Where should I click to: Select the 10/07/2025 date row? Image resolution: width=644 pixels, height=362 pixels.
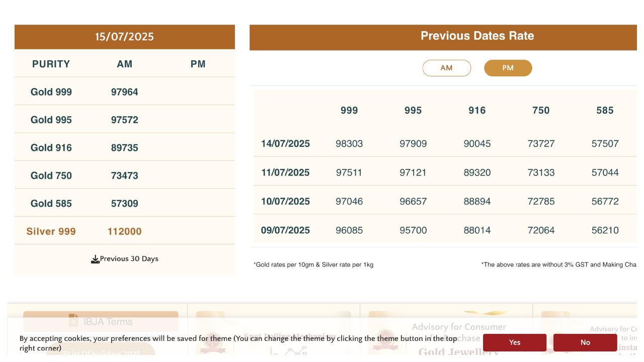[x=285, y=202]
